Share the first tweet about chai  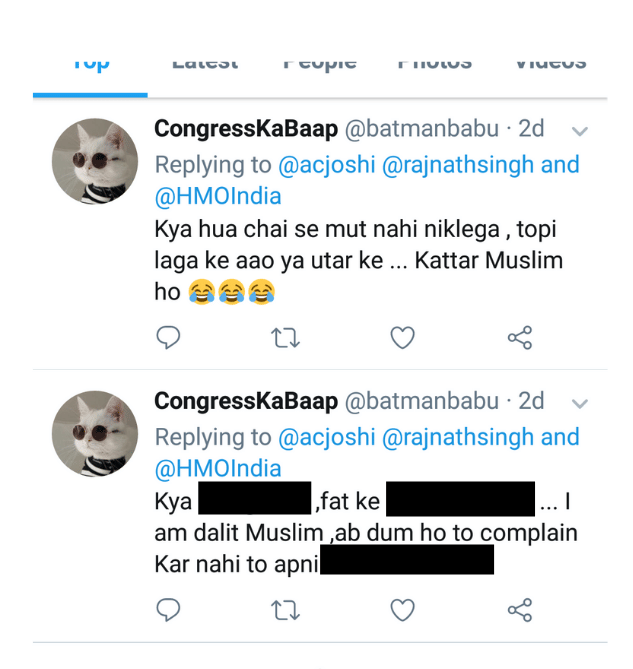tap(520, 338)
